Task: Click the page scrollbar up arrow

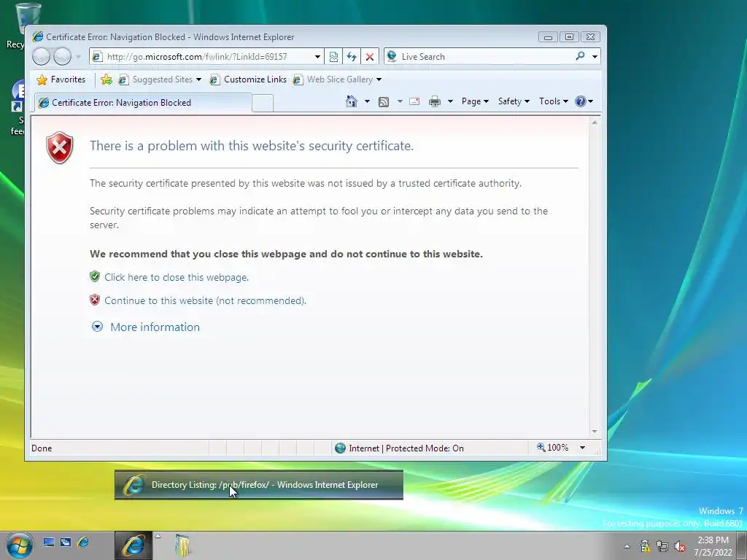Action: (x=594, y=122)
